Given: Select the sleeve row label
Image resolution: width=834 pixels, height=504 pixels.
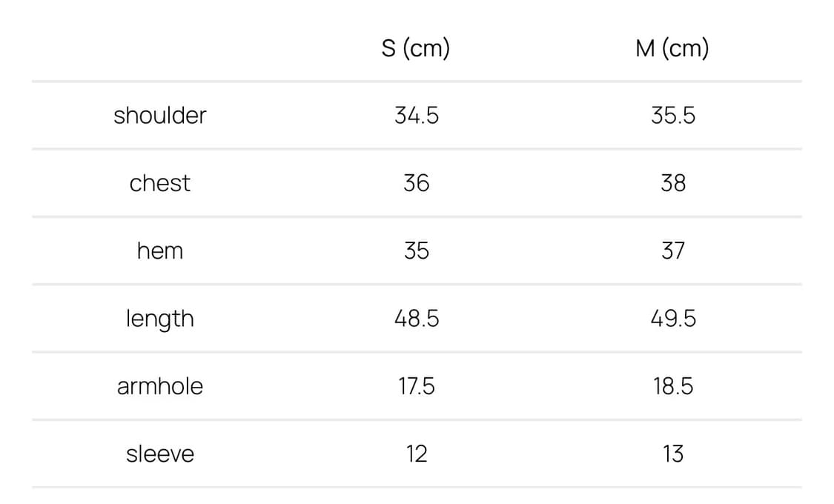Looking at the screenshot, I should point(159,454).
